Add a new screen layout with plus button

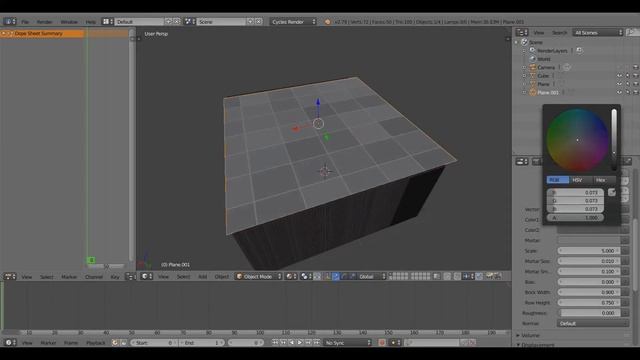168,21
